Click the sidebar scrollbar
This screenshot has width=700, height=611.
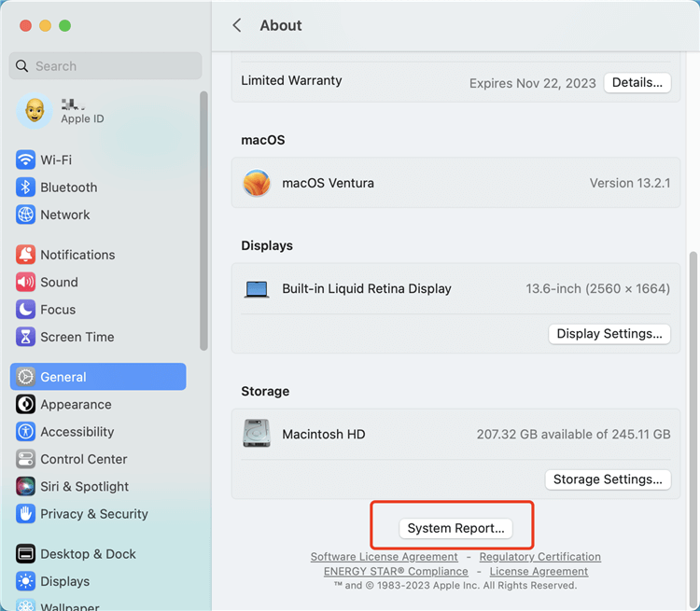pyautogui.click(x=203, y=221)
